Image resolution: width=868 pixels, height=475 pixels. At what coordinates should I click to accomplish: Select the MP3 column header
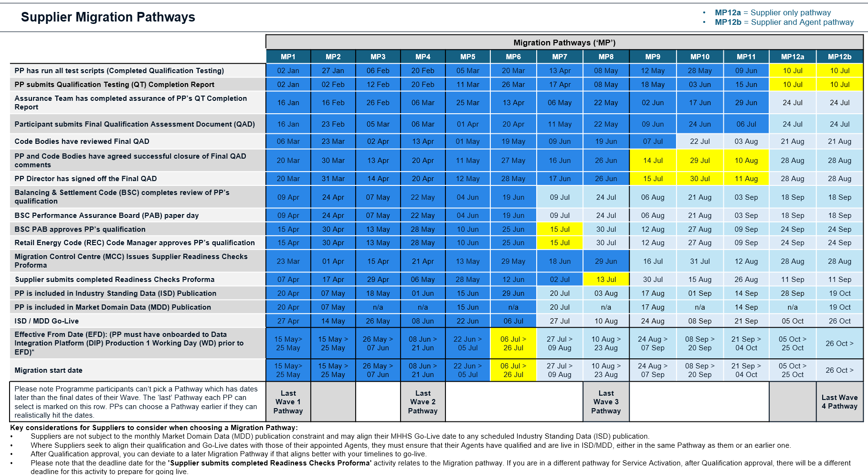point(378,57)
